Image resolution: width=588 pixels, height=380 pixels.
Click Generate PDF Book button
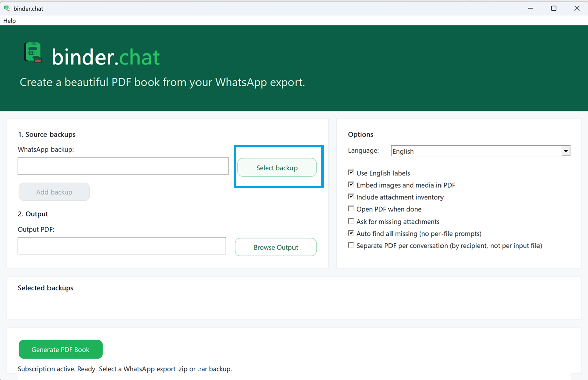coord(61,349)
